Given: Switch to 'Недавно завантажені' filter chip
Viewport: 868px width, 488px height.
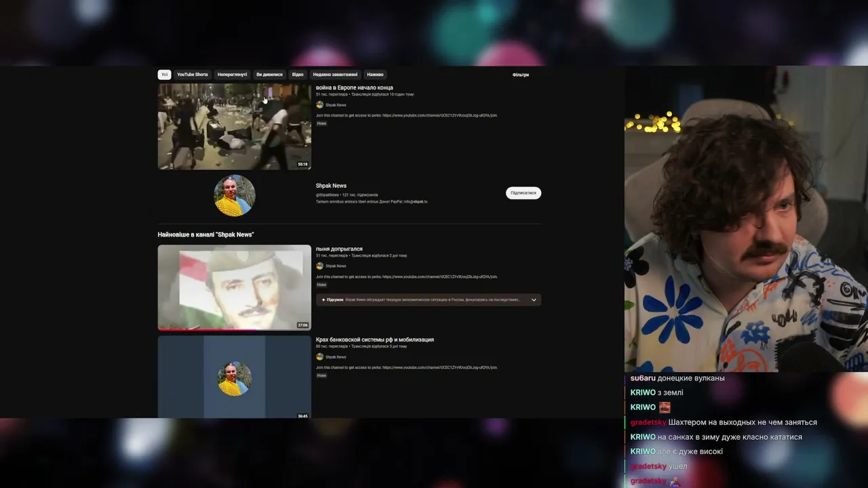Looking at the screenshot, I should 335,75.
